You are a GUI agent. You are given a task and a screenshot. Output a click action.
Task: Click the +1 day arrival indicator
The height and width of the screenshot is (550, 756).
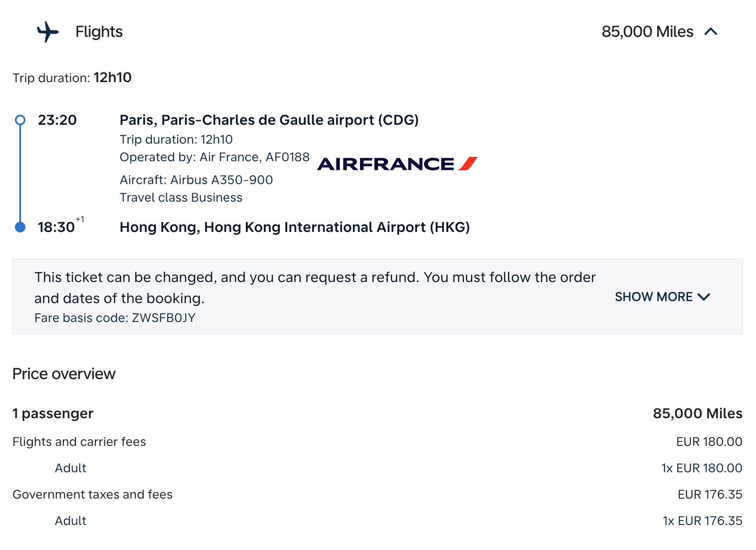click(80, 219)
